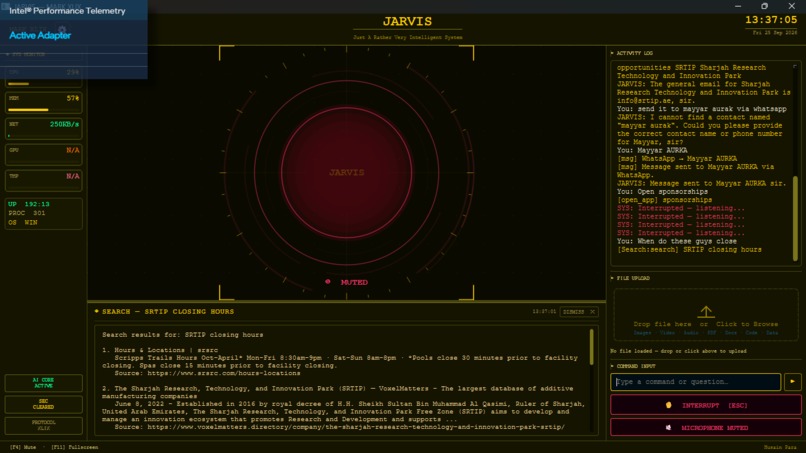Click the red dot beside MUTED indicator
This screenshot has height=453, width=806.
[x=327, y=282]
